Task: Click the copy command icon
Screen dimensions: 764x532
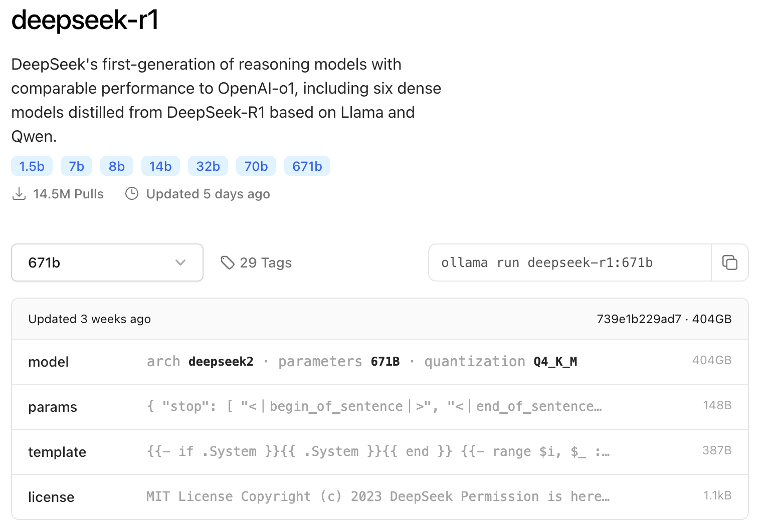Action: 729,262
